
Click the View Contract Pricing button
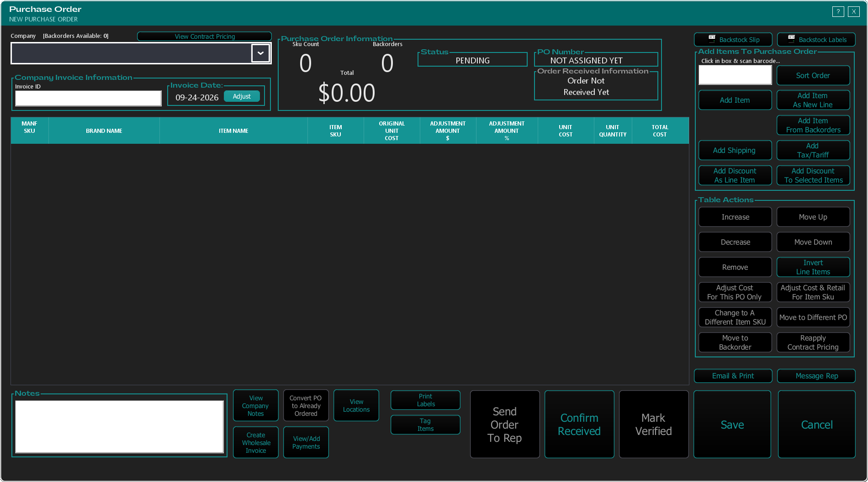205,37
